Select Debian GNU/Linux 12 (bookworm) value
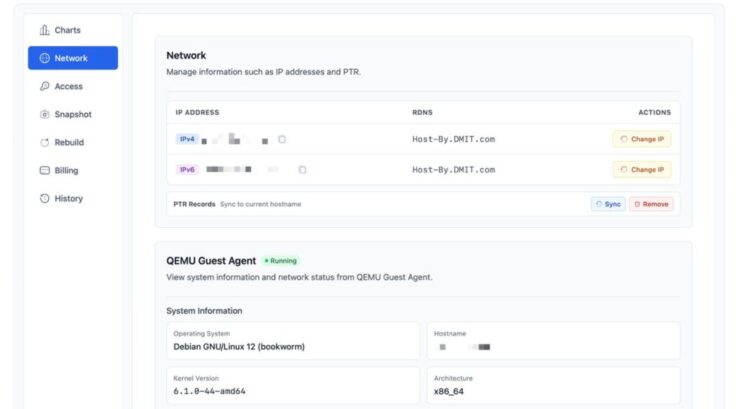Viewport: 736px width, 409px height. pyautogui.click(x=239, y=347)
